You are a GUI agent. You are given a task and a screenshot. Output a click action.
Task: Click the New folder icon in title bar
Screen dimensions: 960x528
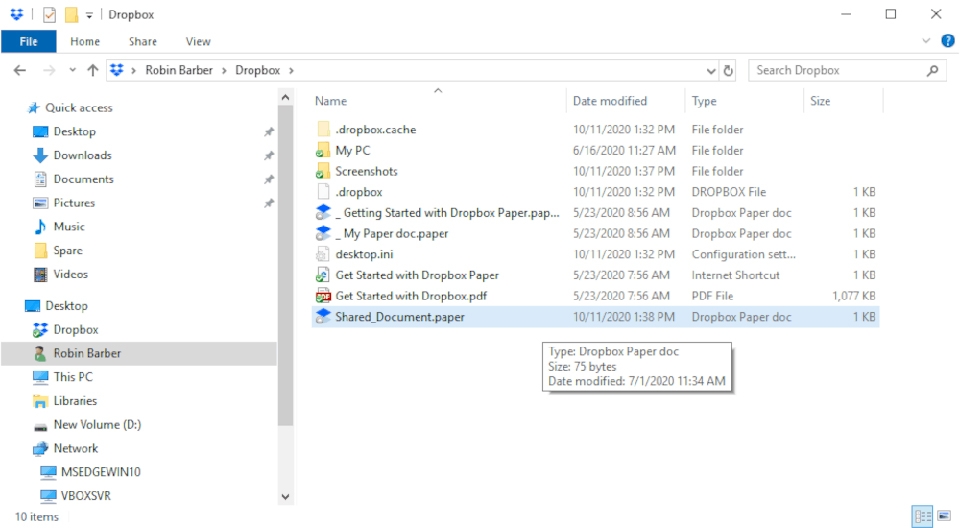coord(72,14)
